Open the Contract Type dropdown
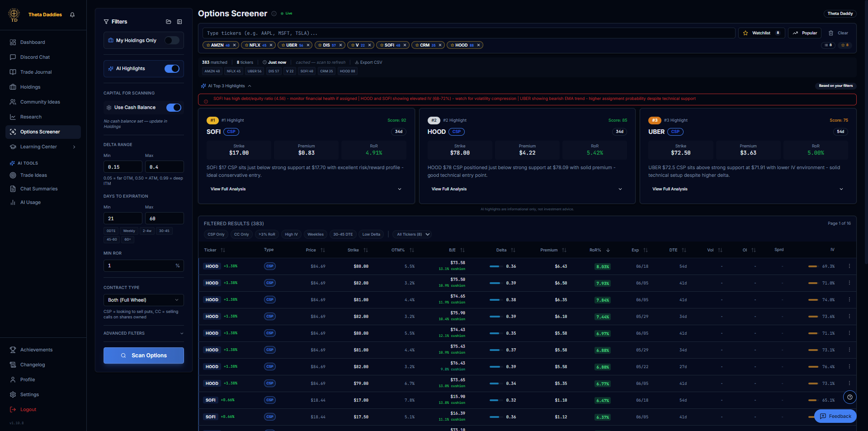 coord(144,300)
